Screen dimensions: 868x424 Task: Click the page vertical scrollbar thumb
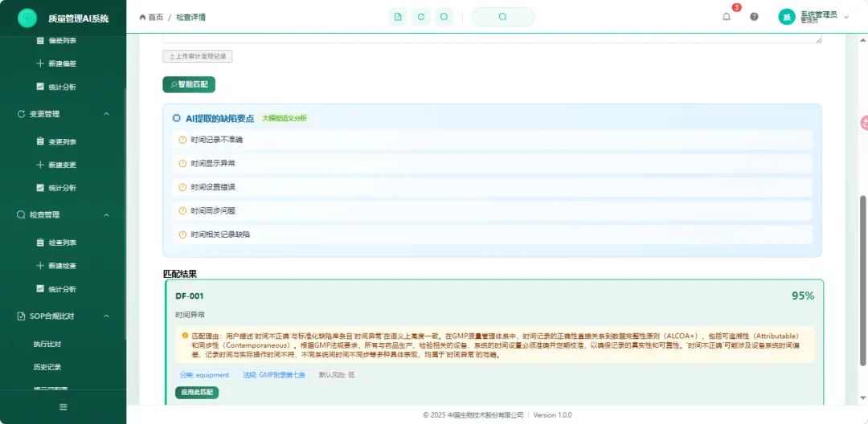click(862, 280)
